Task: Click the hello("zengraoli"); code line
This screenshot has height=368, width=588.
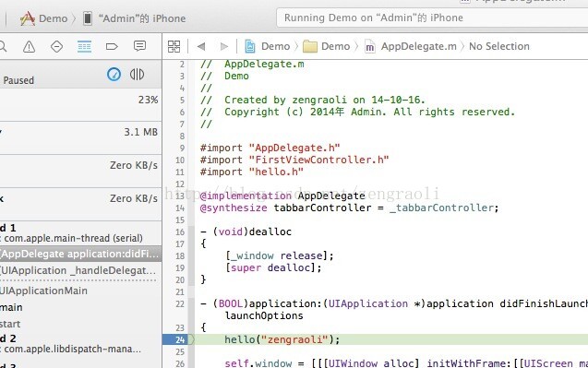Action: coord(282,339)
